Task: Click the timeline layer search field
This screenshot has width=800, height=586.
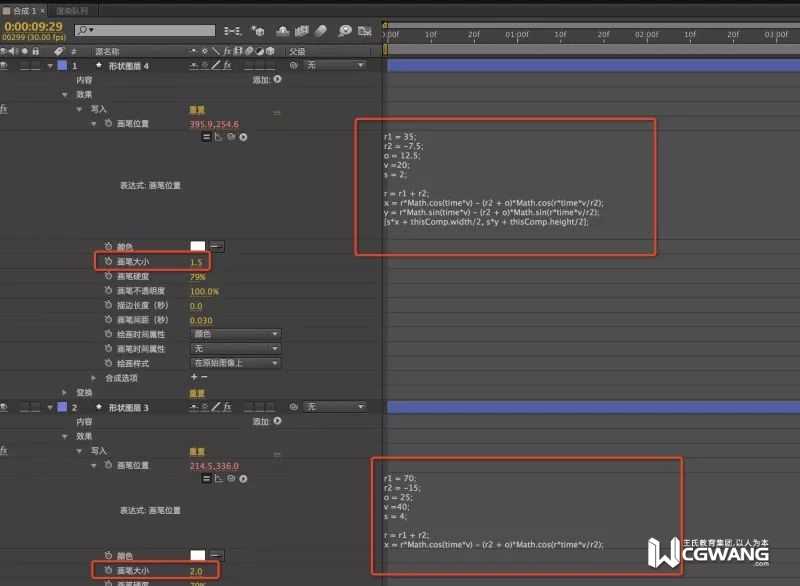Action: 145,30
